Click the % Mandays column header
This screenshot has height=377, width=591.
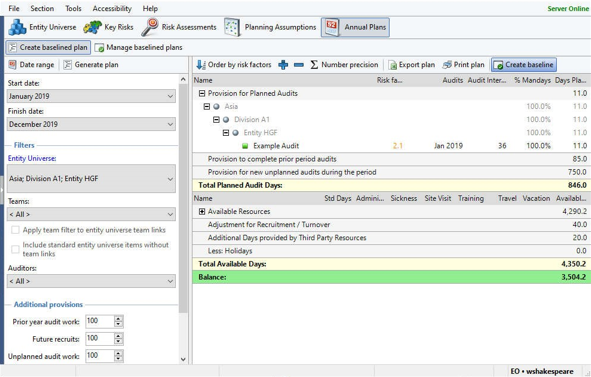click(x=532, y=80)
